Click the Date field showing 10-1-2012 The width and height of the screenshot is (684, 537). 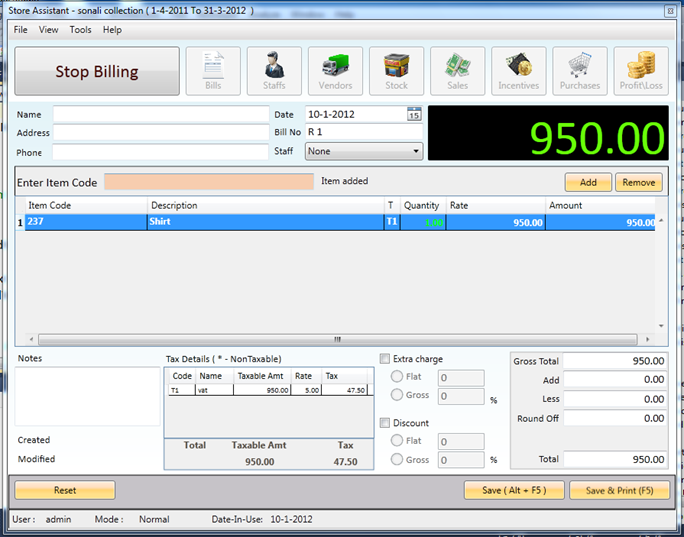click(356, 114)
